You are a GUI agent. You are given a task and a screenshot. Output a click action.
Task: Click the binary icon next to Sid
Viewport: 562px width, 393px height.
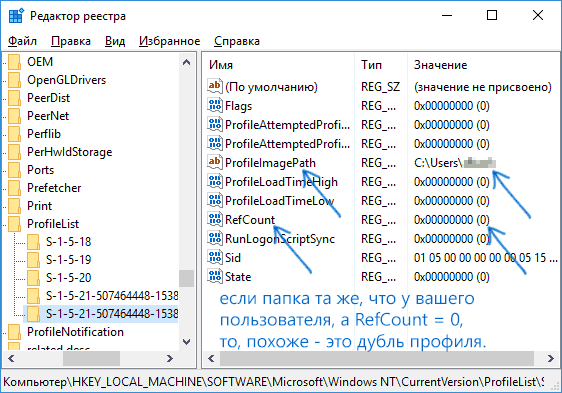coord(215,257)
